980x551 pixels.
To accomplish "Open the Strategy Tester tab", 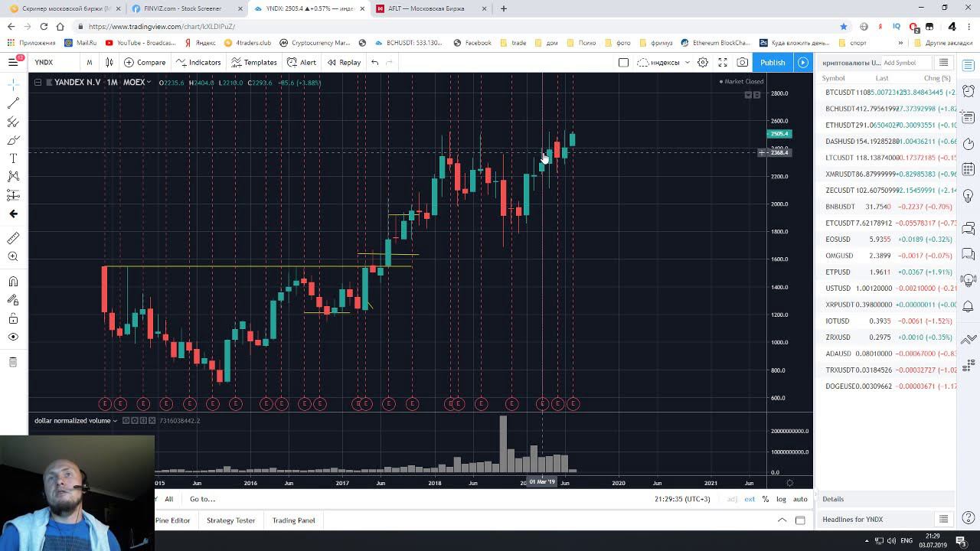I will coord(230,520).
